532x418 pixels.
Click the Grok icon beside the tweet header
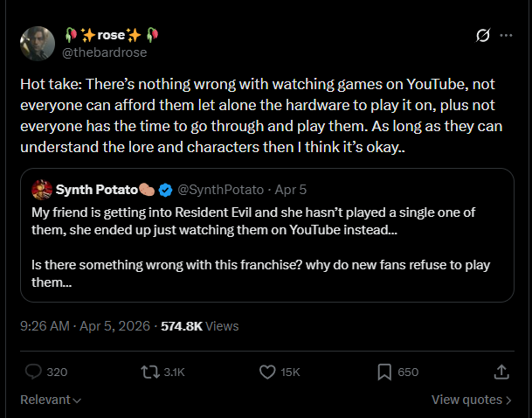[x=480, y=36]
